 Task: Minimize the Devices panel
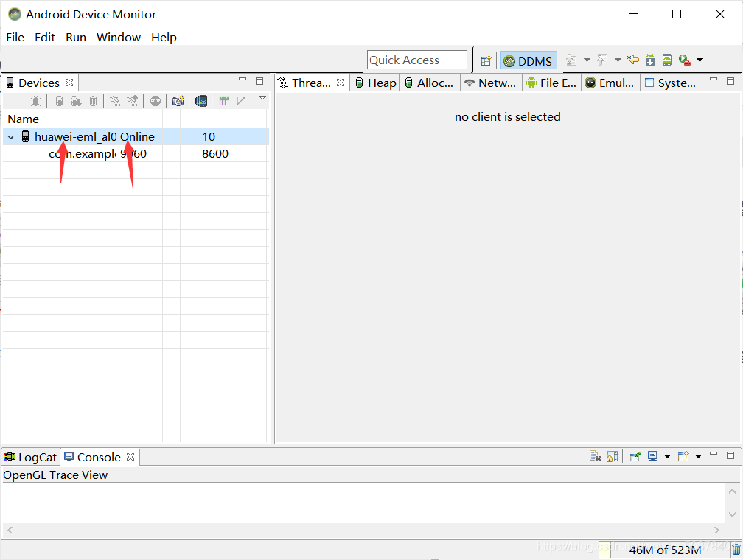click(x=243, y=80)
